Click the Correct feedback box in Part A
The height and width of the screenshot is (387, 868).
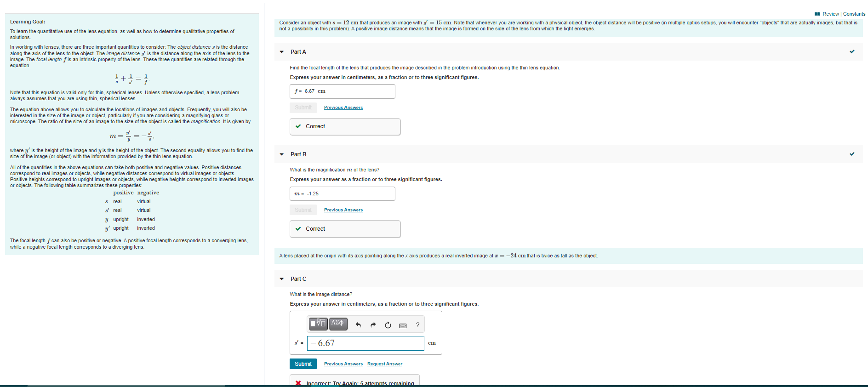coord(345,126)
